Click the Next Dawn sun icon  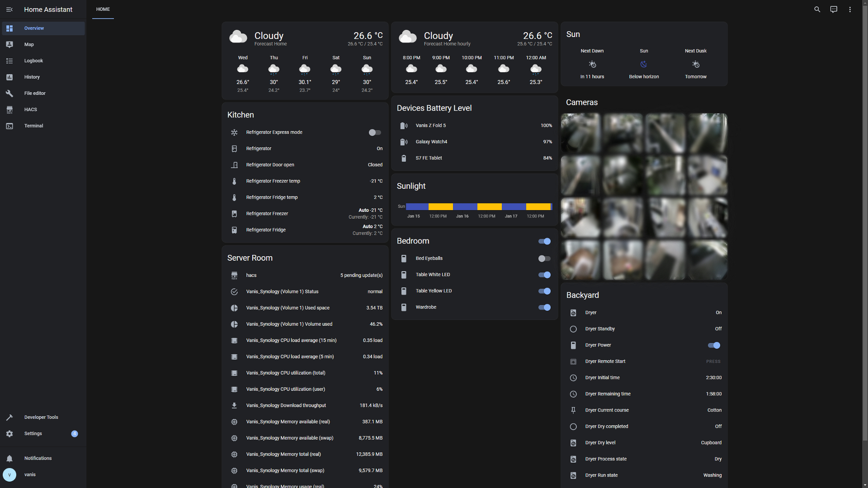point(592,64)
